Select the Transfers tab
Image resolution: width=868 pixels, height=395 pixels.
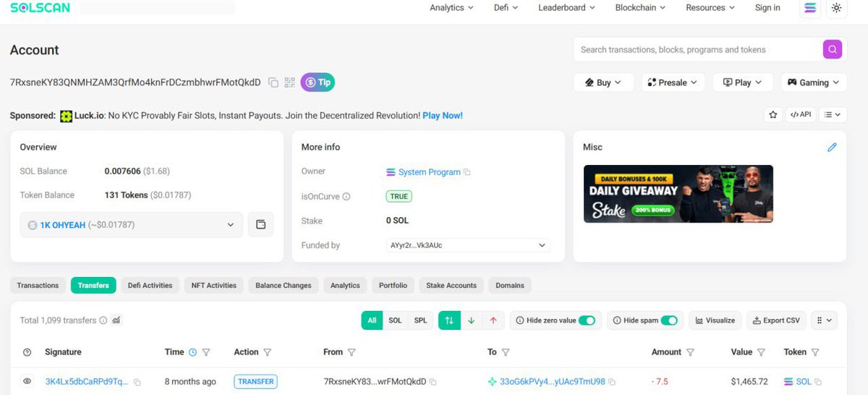[x=93, y=285]
